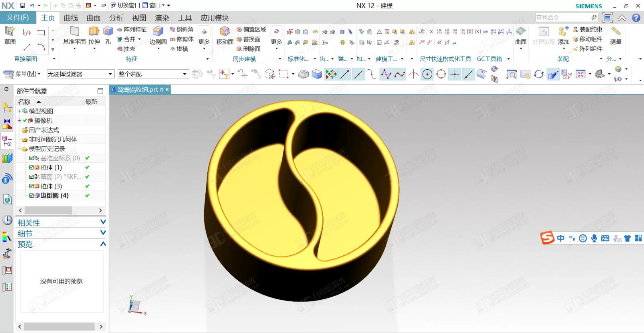Switch to the 应用模块 ribbon tab
Screen dimensions: 644x333
tap(215, 18)
